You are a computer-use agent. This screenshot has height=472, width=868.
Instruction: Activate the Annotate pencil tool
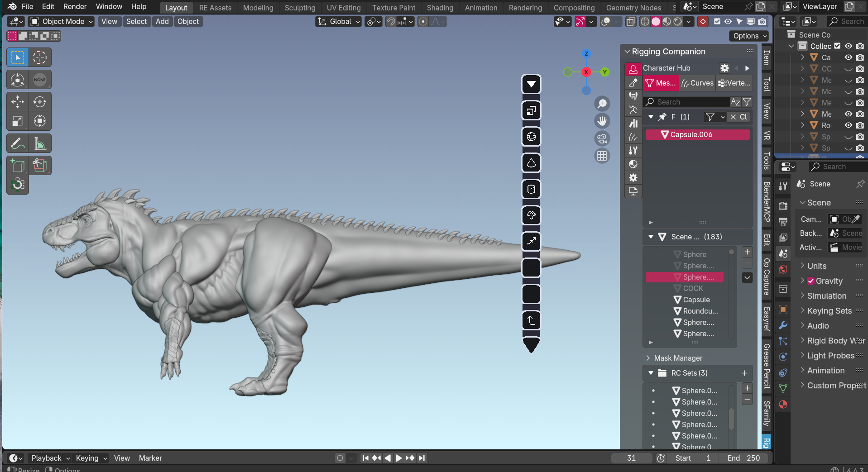coord(18,144)
